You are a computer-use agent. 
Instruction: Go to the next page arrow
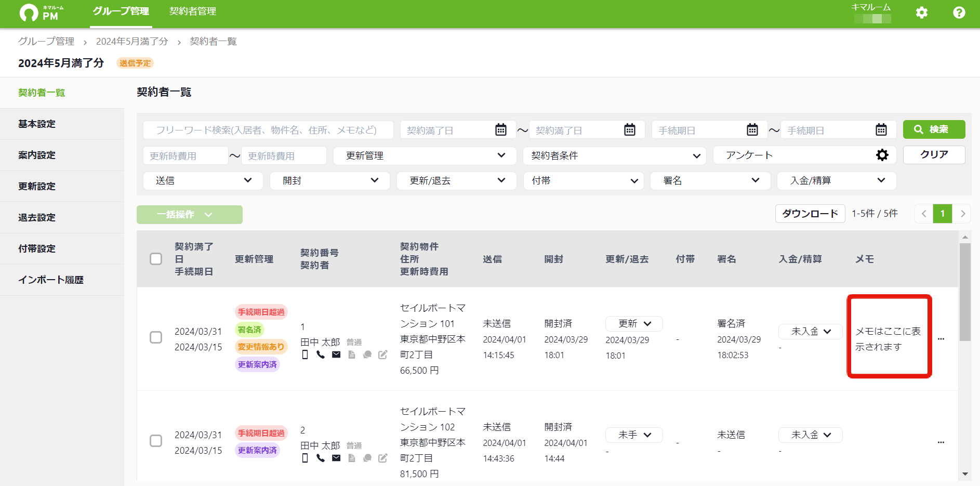click(962, 214)
